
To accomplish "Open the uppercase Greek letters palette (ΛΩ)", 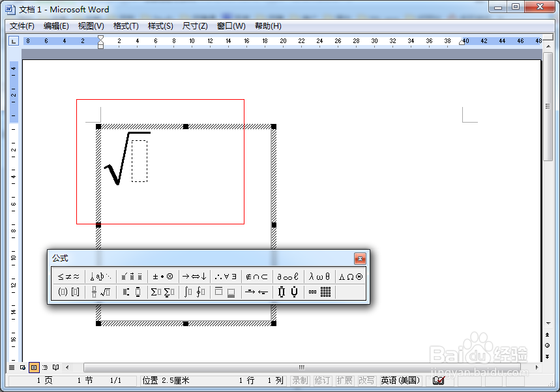I will click(350, 277).
